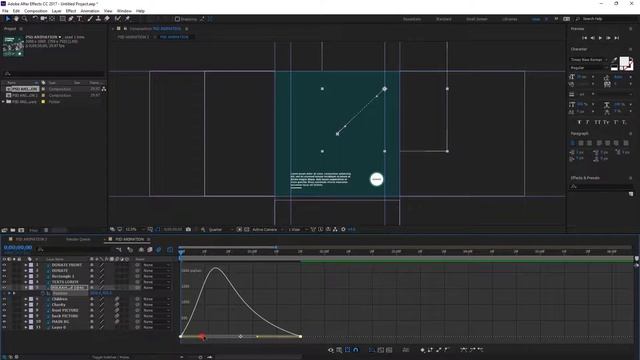
Task: Hide the DONATE FRONT layer eye
Action: tap(4, 265)
